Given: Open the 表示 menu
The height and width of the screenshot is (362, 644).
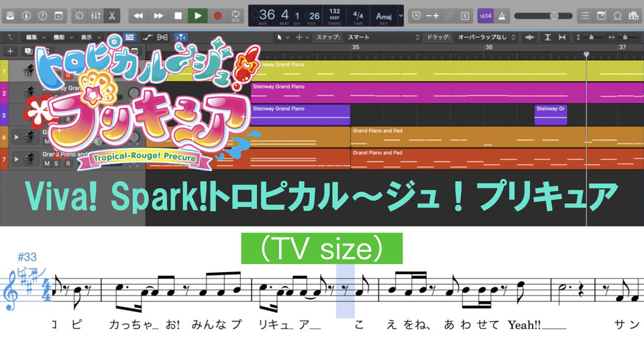Looking at the screenshot, I should click(x=90, y=38).
